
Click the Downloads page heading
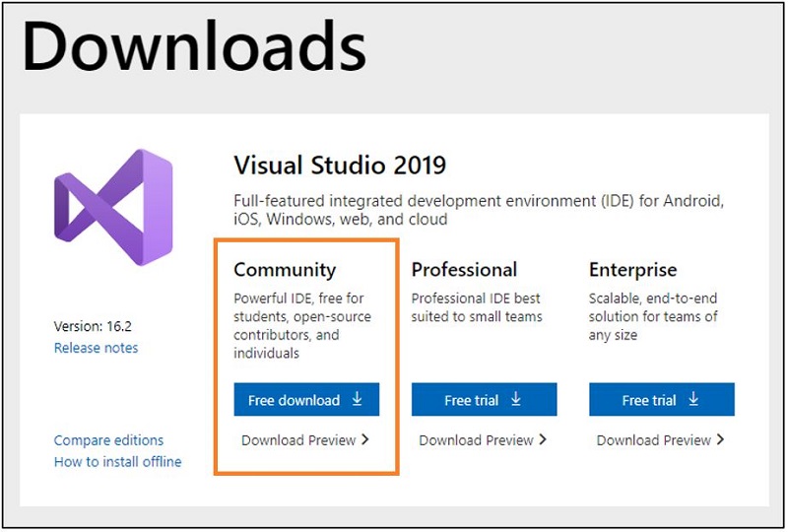coord(194,46)
